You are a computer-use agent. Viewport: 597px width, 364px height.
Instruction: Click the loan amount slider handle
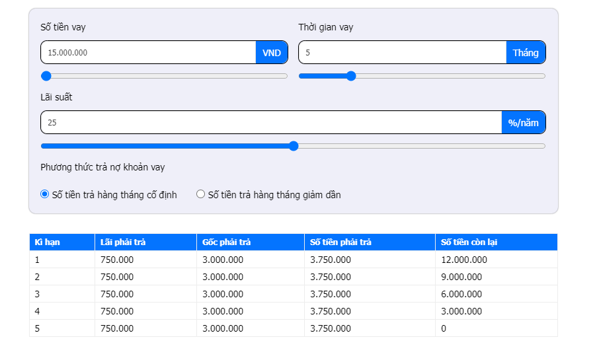(x=46, y=76)
